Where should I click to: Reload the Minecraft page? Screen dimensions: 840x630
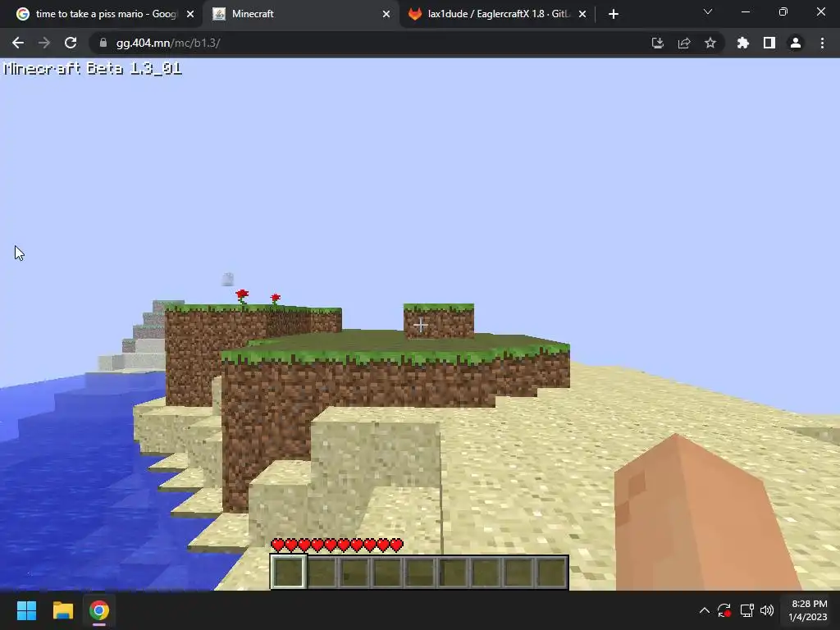71,43
